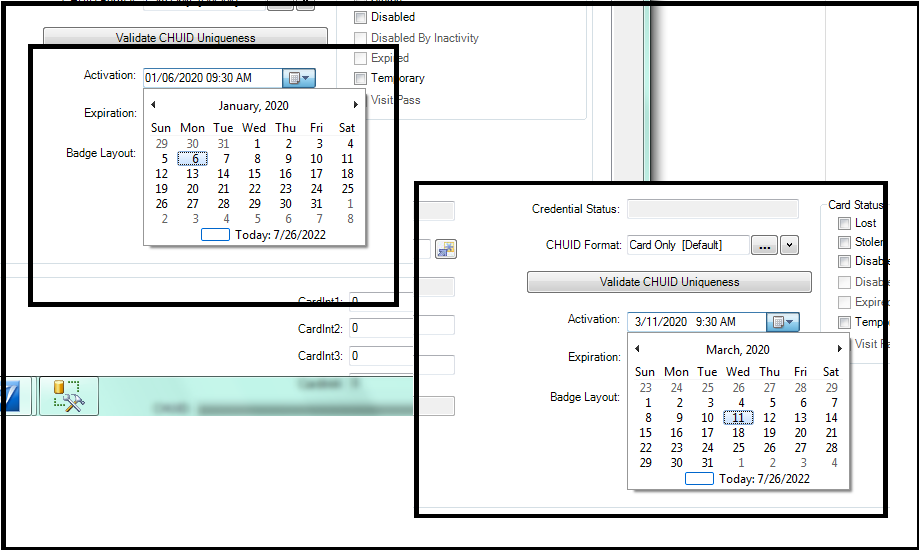Image resolution: width=919 pixels, height=550 pixels.
Task: Advance to next month from March, 2020
Action: click(x=839, y=349)
